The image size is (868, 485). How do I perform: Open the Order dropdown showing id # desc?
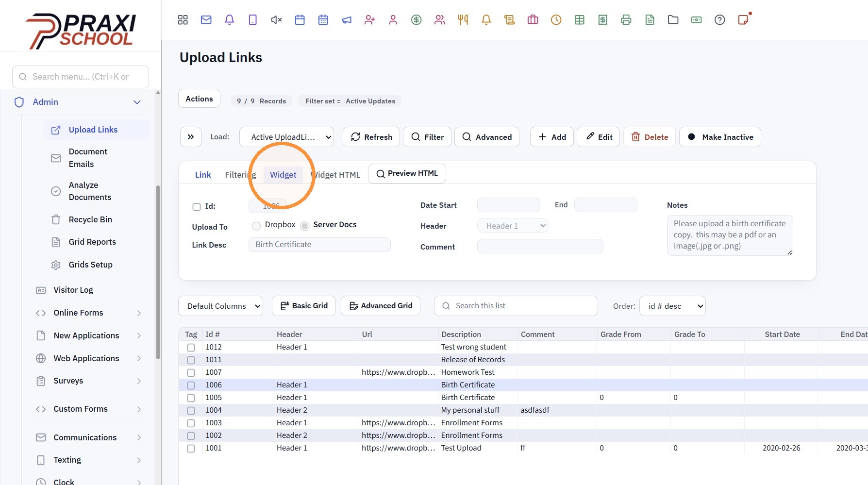pyautogui.click(x=672, y=306)
